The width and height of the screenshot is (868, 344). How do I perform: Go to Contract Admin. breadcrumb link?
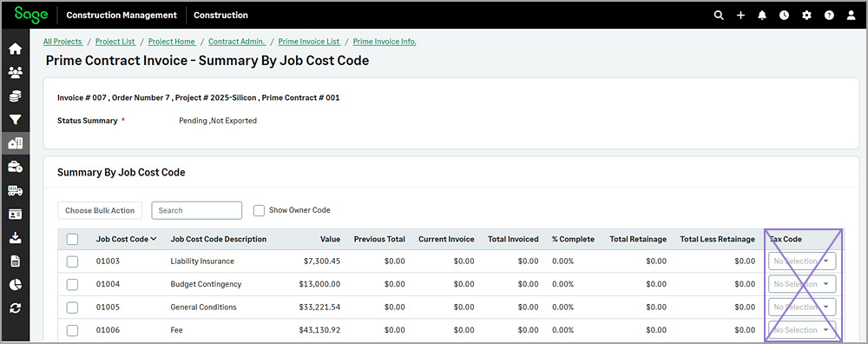[237, 42]
